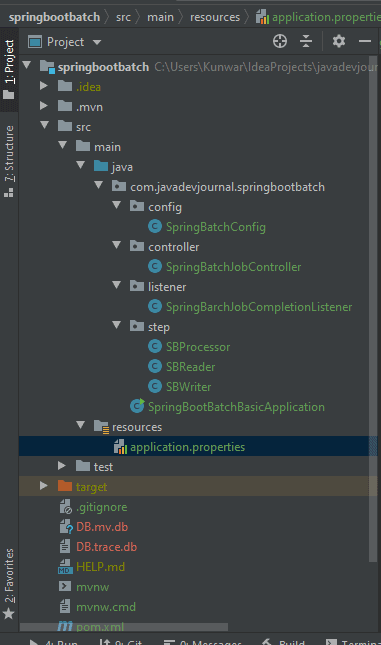Select the SBReader file name
381x645 pixels.
[x=190, y=366]
